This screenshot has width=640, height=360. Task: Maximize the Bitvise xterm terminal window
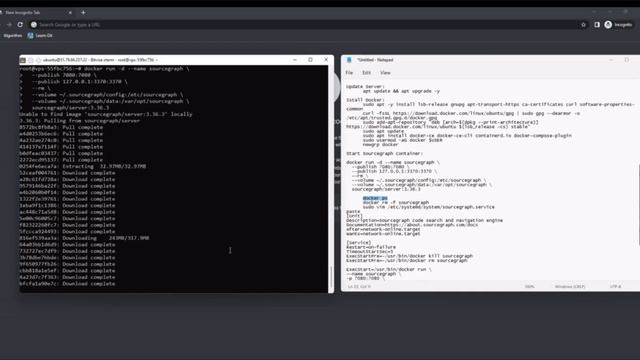coord(310,60)
